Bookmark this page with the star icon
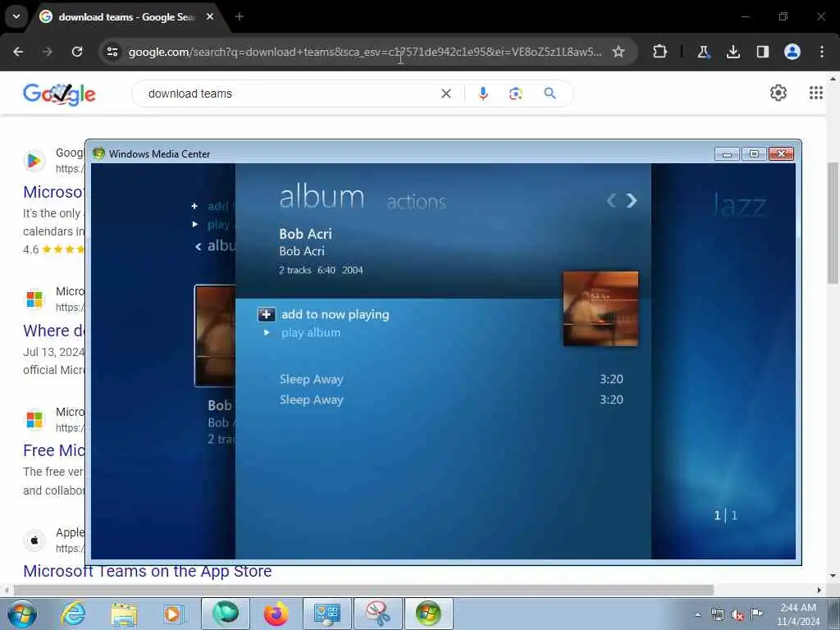Screen dimensions: 840x630 [619, 52]
